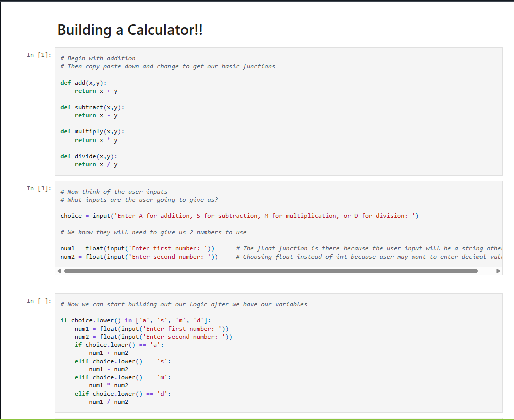
Task: Click the 'return x + y' line
Action: (x=96, y=91)
